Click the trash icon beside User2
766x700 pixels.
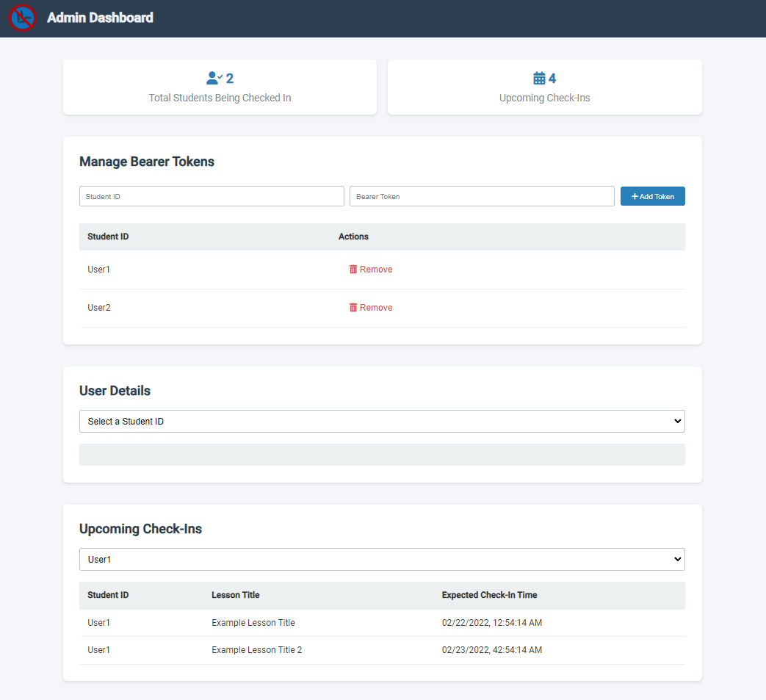click(x=354, y=307)
